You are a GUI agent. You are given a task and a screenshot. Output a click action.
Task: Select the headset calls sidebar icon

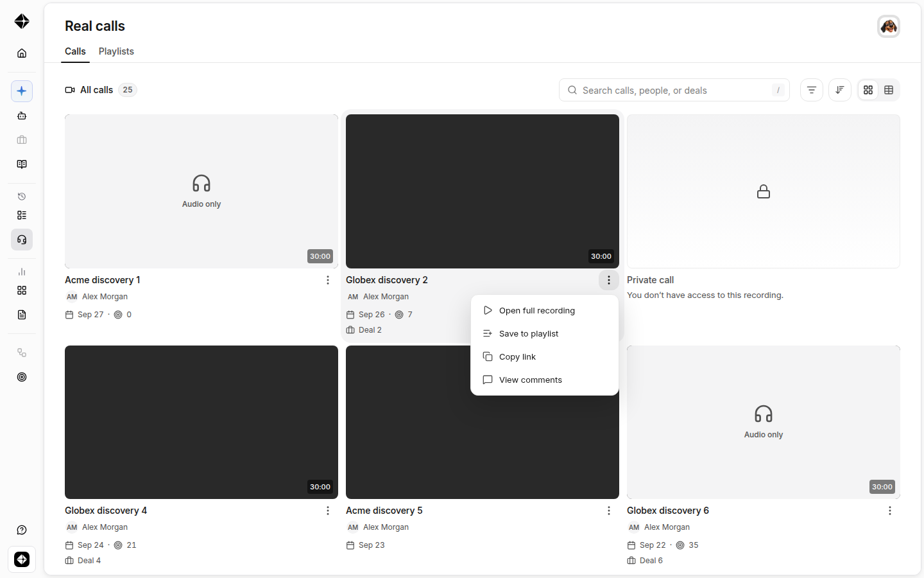[x=22, y=240]
